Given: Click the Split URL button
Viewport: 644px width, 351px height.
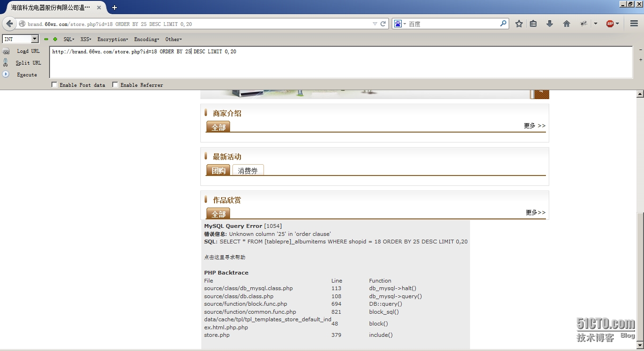Looking at the screenshot, I should (x=28, y=63).
